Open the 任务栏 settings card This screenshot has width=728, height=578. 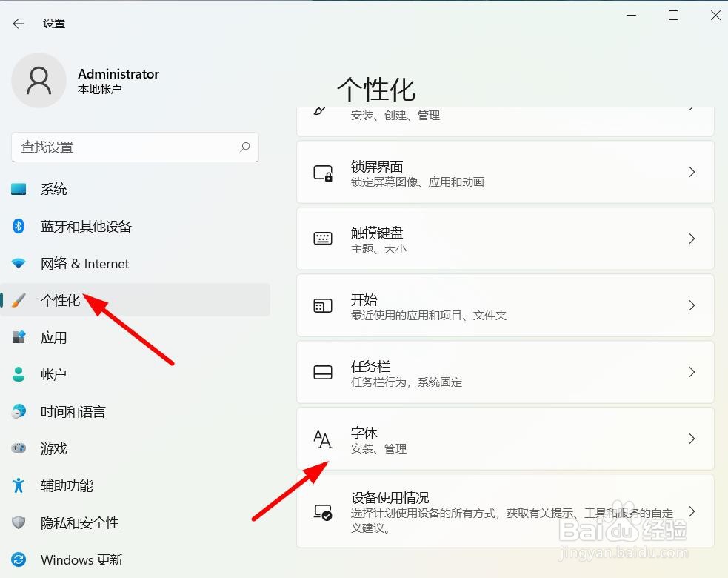pyautogui.click(x=505, y=372)
